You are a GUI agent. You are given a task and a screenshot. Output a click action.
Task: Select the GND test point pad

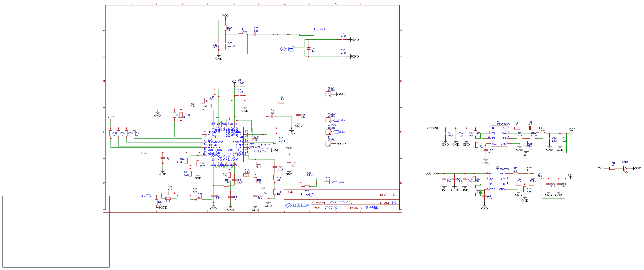[x=328, y=94]
